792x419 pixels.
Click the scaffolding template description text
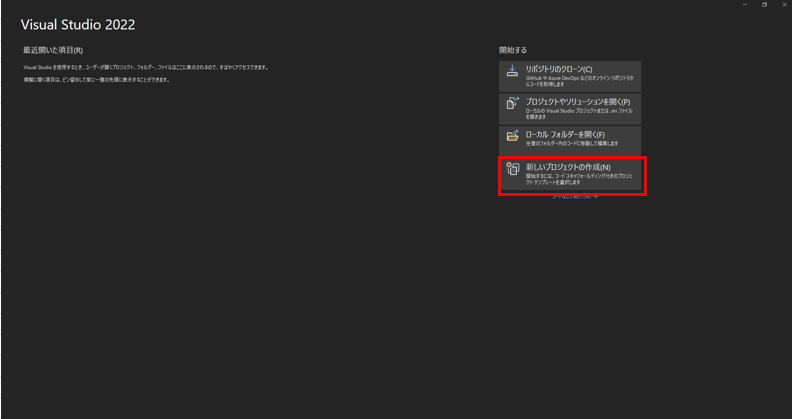pyautogui.click(x=579, y=179)
